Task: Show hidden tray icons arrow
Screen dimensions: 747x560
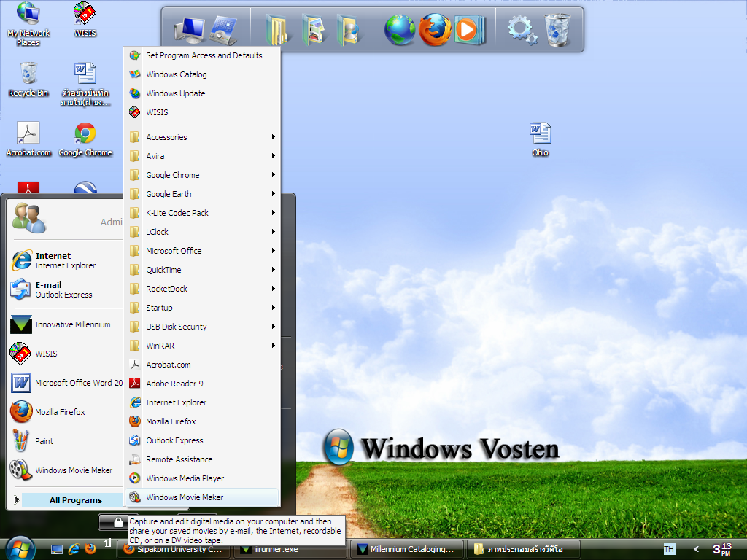Action: click(696, 549)
